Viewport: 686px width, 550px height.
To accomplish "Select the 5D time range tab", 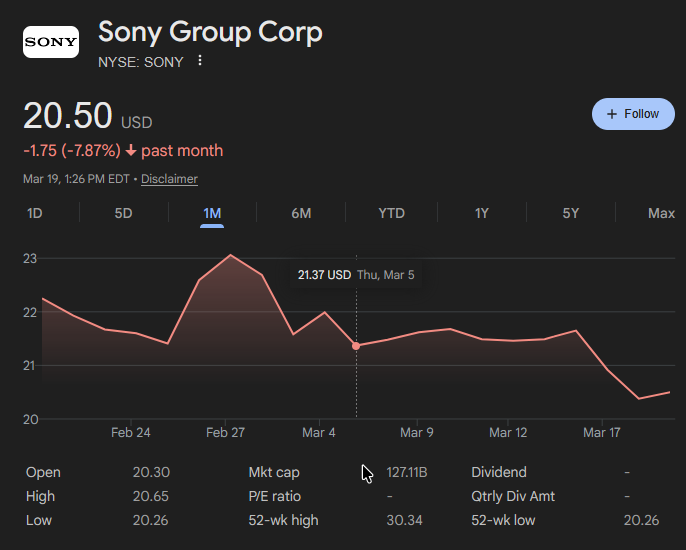I will [123, 213].
